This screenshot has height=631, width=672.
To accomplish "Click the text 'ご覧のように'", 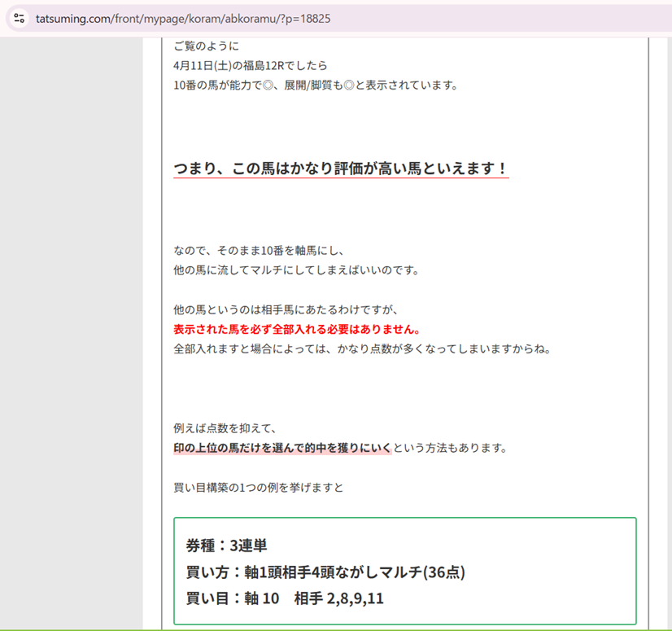I will (x=206, y=46).
